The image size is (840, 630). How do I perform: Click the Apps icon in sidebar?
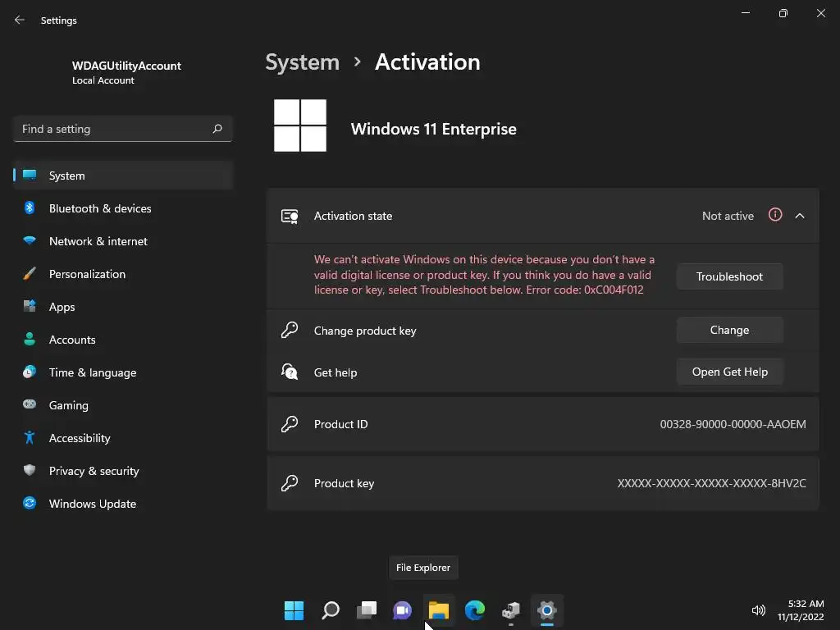pos(30,307)
